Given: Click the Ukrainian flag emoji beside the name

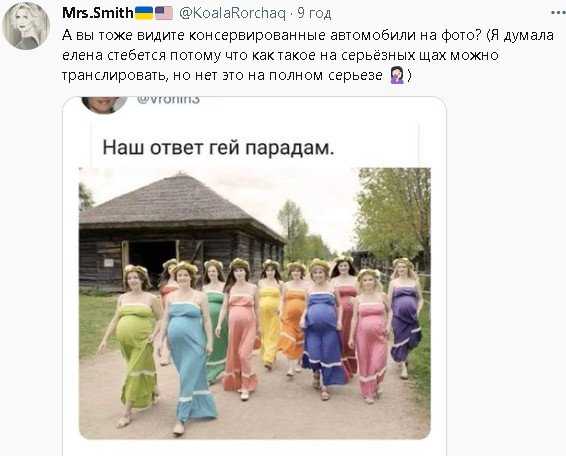Looking at the screenshot, I should coord(144,13).
